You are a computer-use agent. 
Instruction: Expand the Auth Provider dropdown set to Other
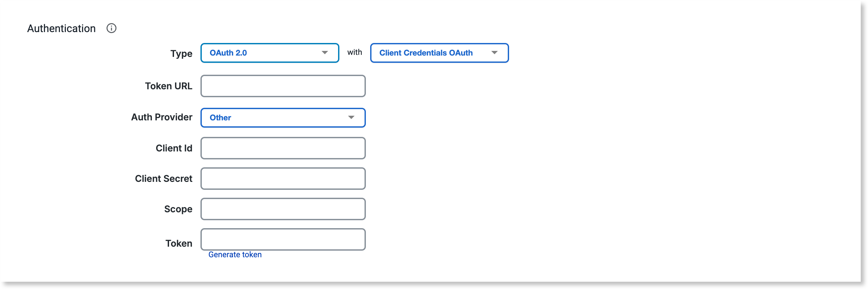283,118
